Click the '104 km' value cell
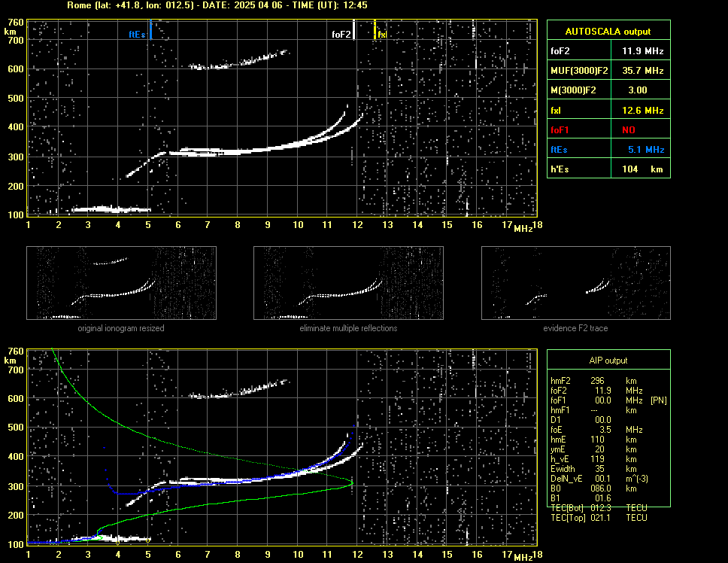This screenshot has width=728, height=563. click(642, 169)
